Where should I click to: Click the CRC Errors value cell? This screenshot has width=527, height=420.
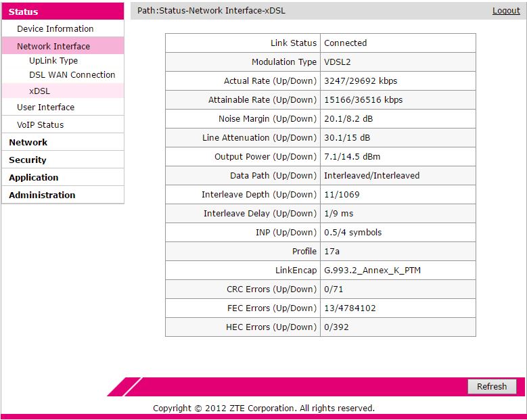334,289
